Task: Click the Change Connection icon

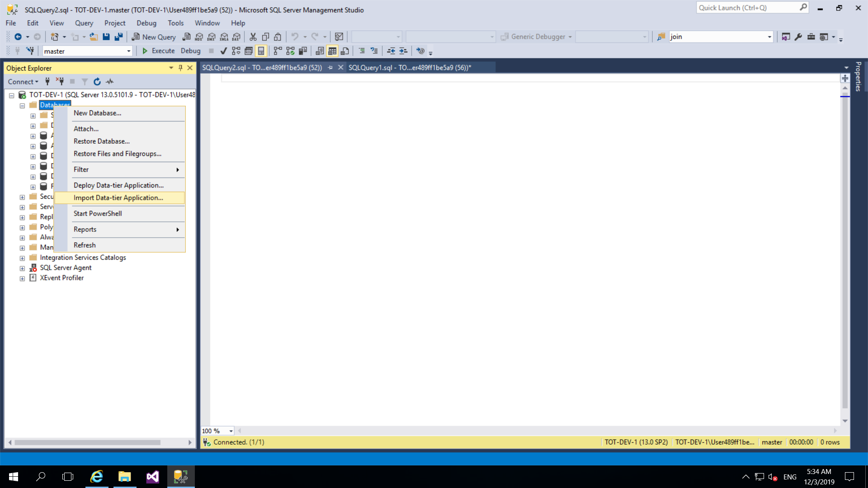Action: (x=30, y=51)
